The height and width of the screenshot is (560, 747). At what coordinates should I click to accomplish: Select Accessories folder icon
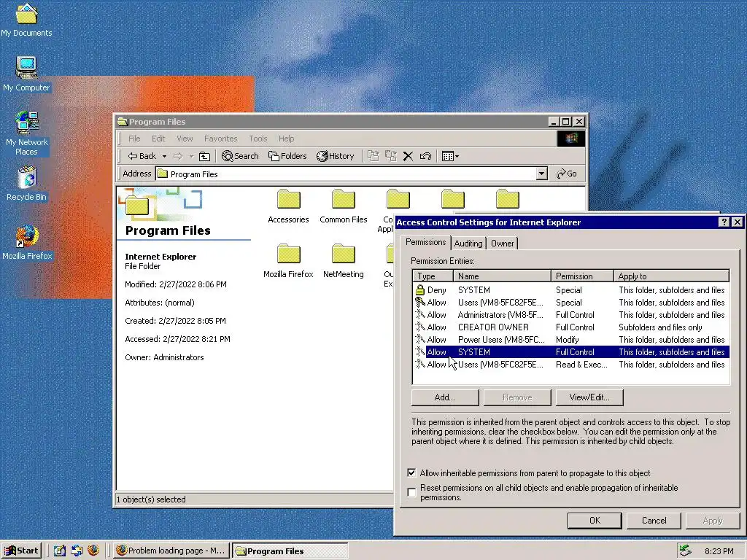[288, 206]
